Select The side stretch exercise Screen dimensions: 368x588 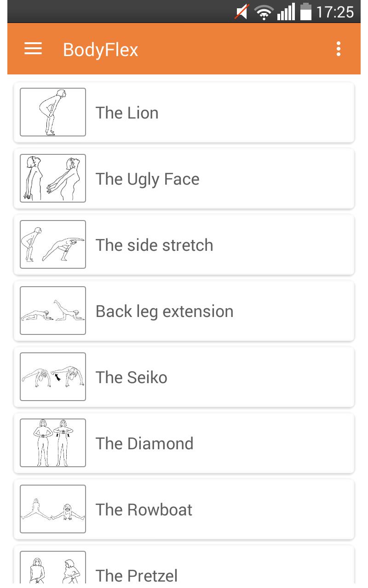tap(154, 245)
